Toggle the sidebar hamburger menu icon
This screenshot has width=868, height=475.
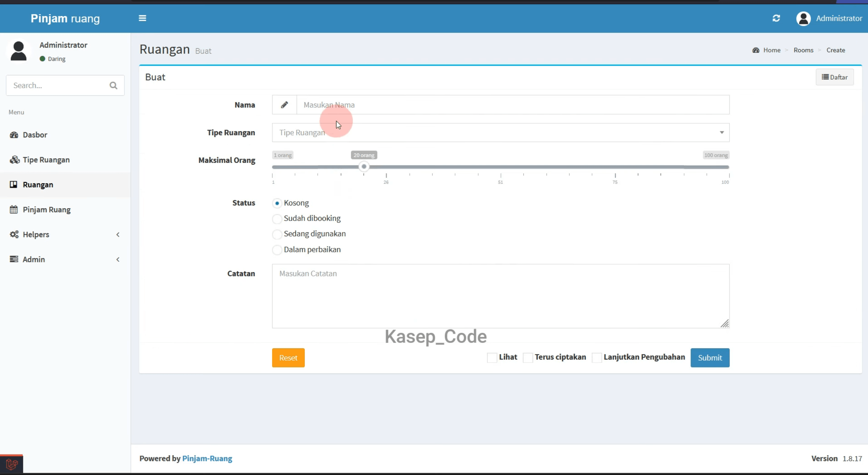point(142,18)
